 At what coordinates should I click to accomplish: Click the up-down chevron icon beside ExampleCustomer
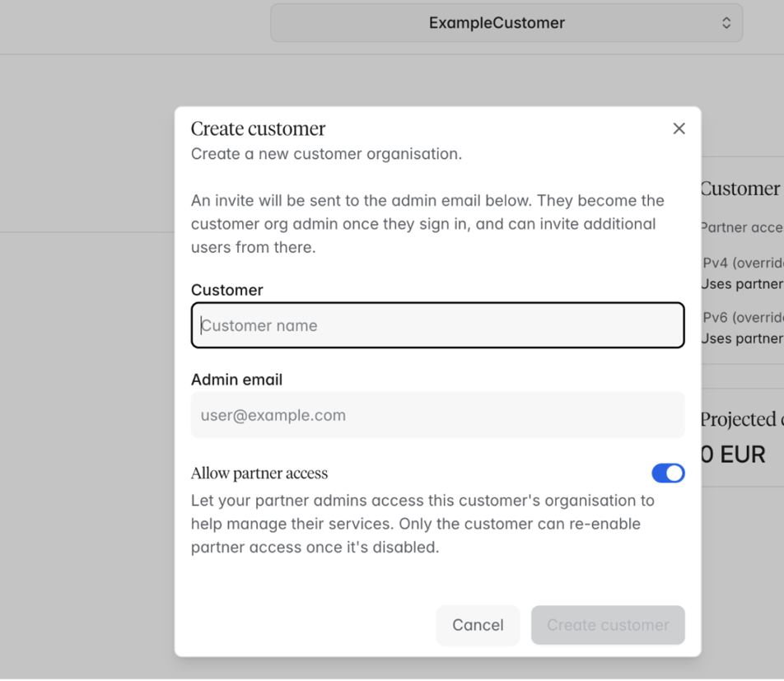[726, 23]
